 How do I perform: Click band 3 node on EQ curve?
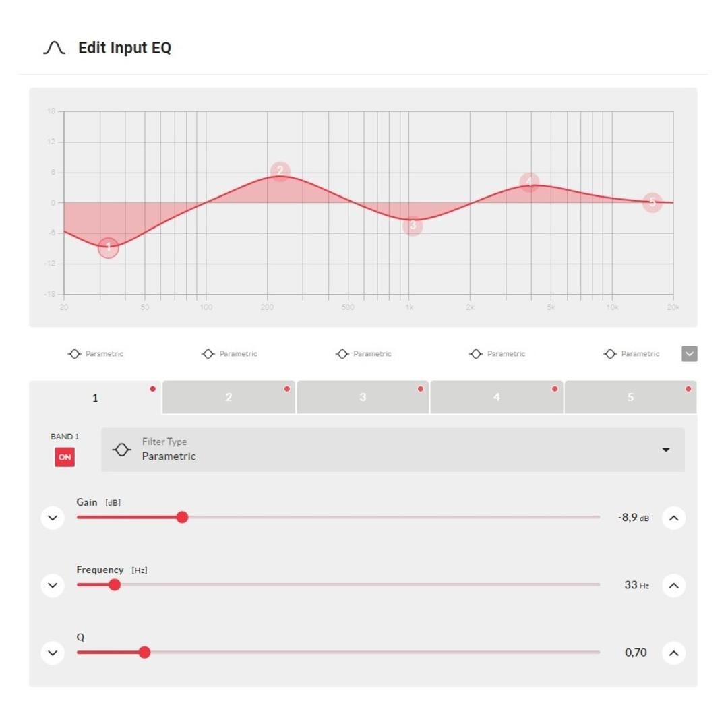(413, 226)
